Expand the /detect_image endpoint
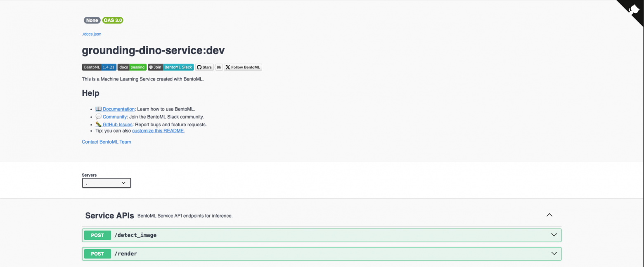This screenshot has height=267, width=644. tap(554, 235)
